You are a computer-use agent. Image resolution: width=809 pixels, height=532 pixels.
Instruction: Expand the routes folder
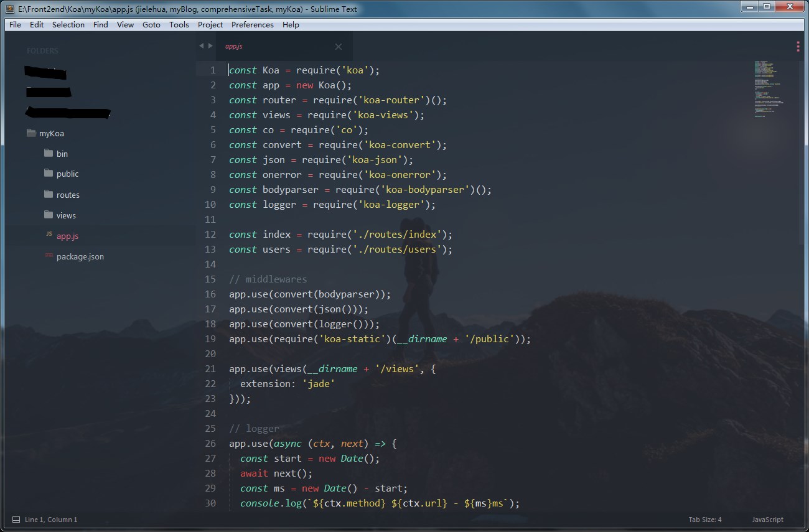point(67,195)
